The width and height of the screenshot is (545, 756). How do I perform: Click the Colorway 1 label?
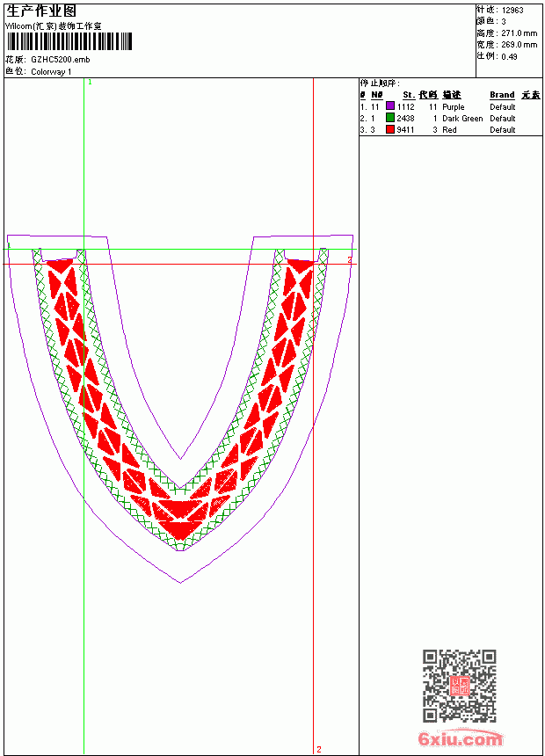point(51,72)
